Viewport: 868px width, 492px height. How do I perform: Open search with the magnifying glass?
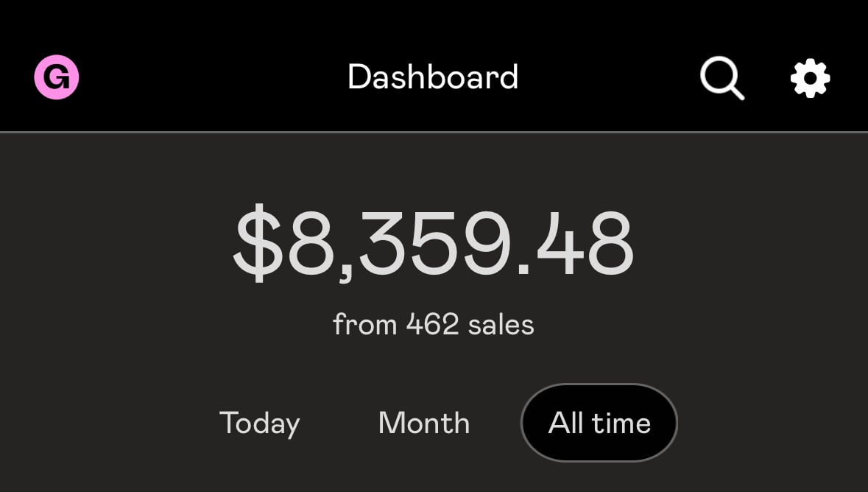(721, 77)
